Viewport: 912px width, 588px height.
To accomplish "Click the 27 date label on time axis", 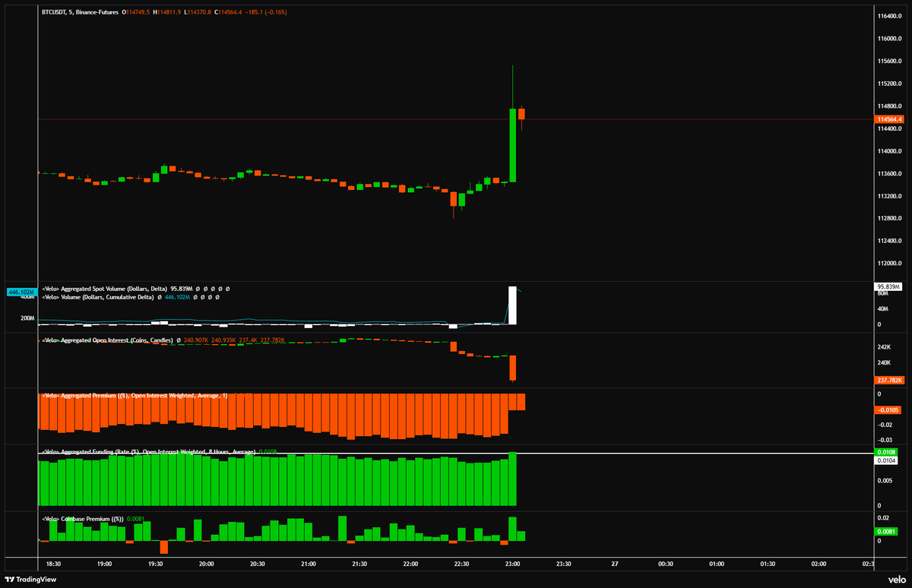I will coord(615,564).
